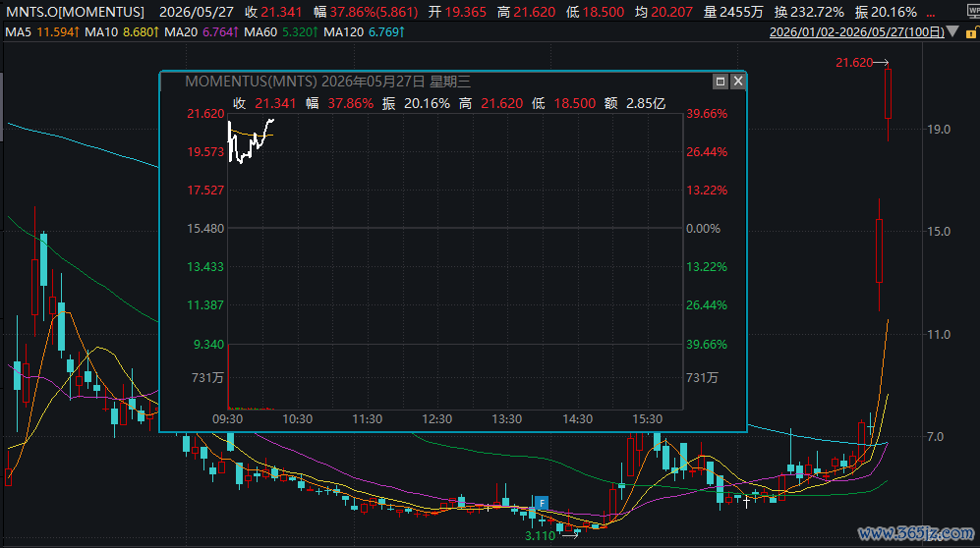Open the WP monitor icon at top right
Image resolution: width=980 pixels, height=548 pixels.
coord(973,11)
